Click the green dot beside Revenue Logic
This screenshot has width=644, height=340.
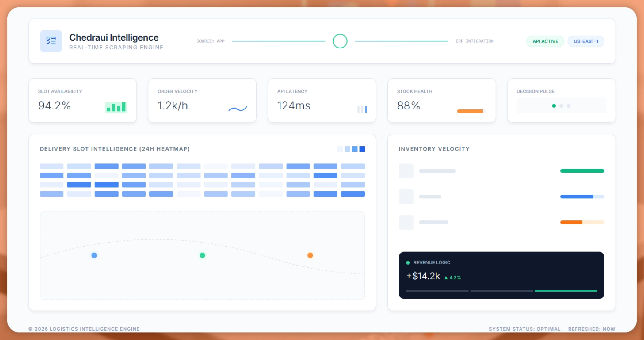coord(408,263)
